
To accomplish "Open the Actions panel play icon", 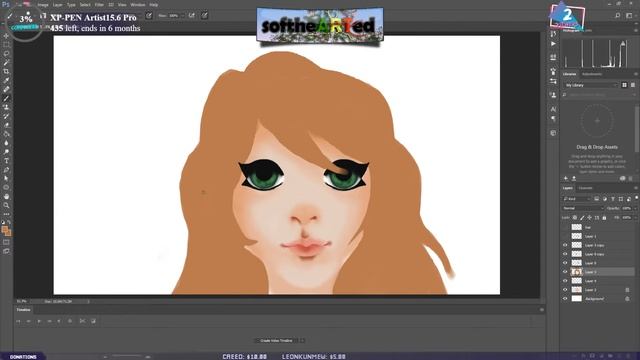I will 553,44.
